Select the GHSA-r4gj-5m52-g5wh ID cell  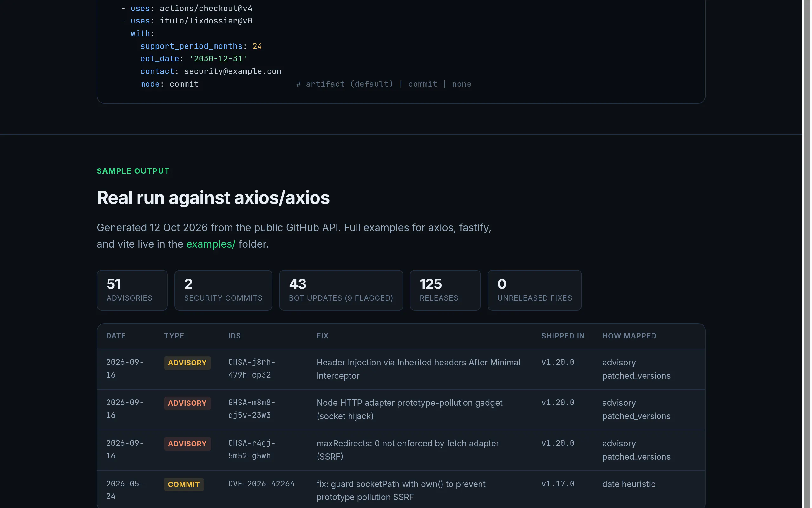click(252, 450)
